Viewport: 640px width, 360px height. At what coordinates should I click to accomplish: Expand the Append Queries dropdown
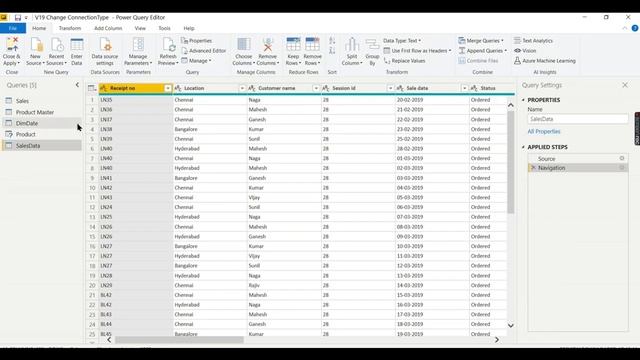coord(505,51)
